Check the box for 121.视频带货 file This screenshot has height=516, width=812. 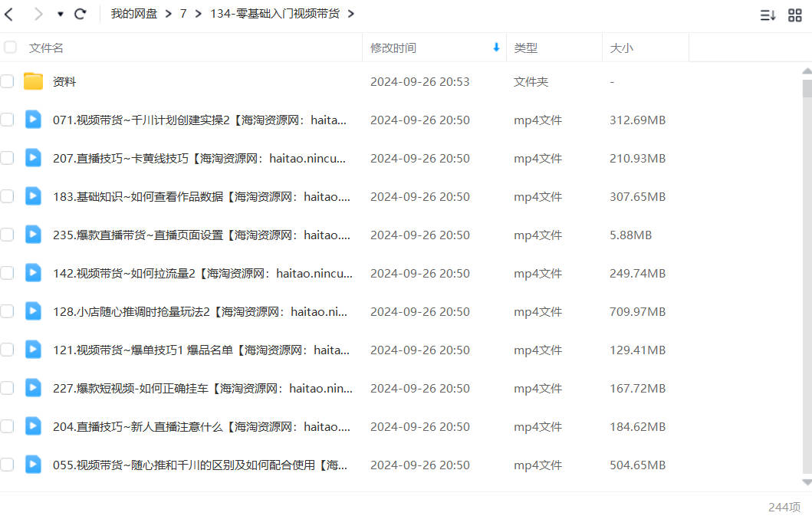pos(7,350)
